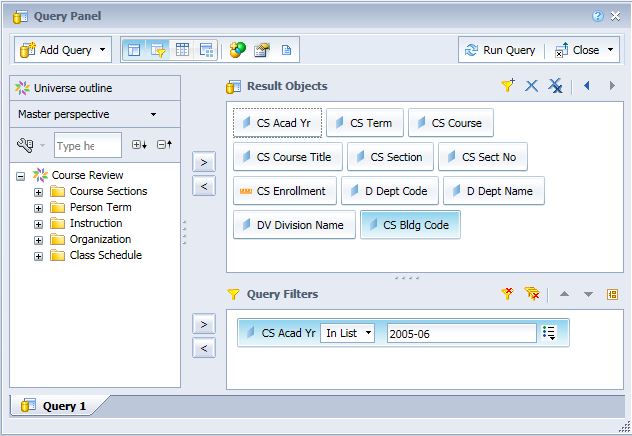The image size is (632, 436).
Task: Click the remove from Query Filters arrow button
Action: 204,348
